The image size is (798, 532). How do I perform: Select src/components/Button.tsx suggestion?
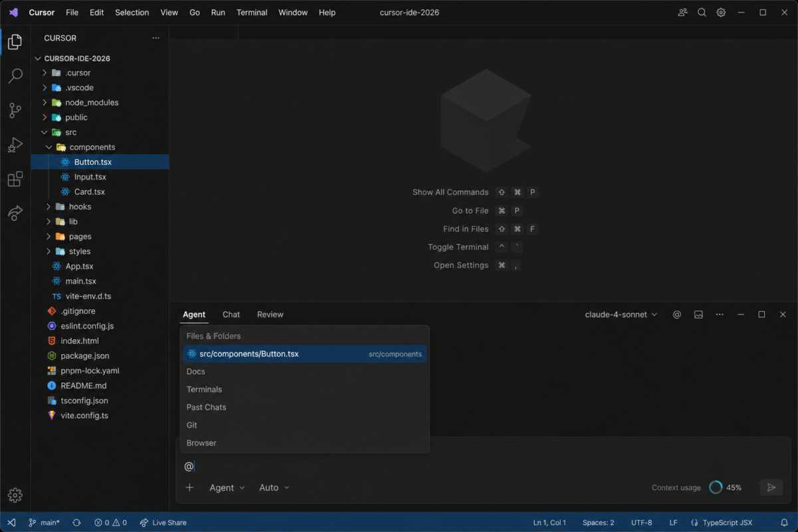[305, 354]
